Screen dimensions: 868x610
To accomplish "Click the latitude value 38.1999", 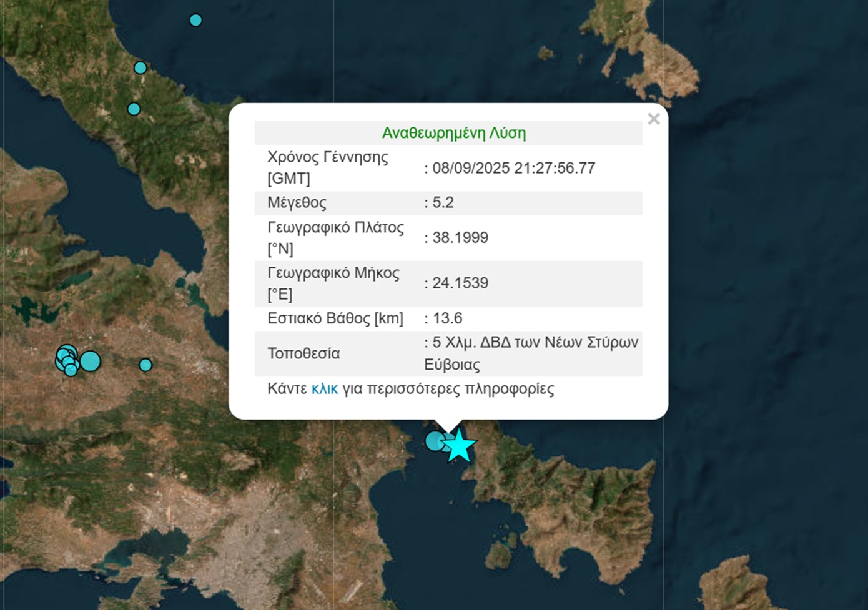I will [460, 237].
